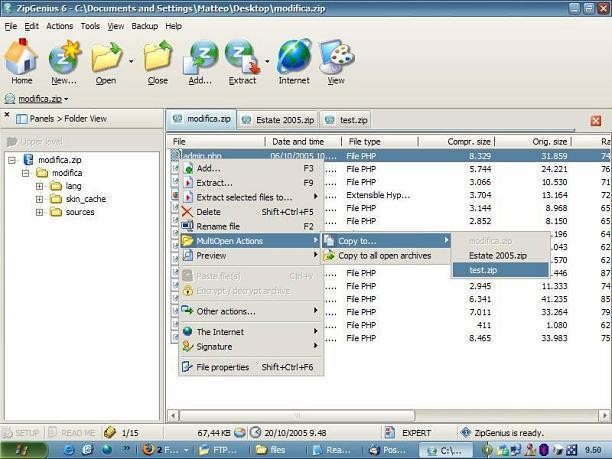Image resolution: width=612 pixels, height=459 pixels.
Task: Click the Windows Start button
Action: tap(23, 450)
